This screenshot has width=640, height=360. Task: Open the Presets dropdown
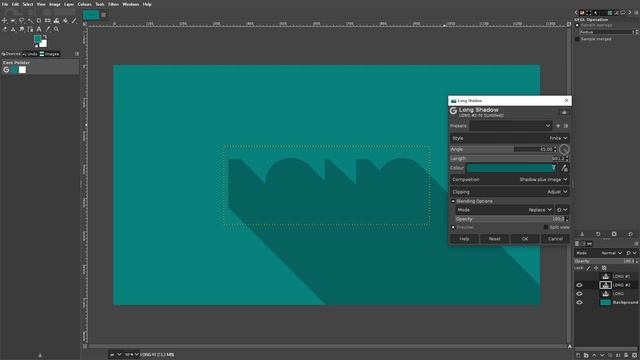[511, 126]
